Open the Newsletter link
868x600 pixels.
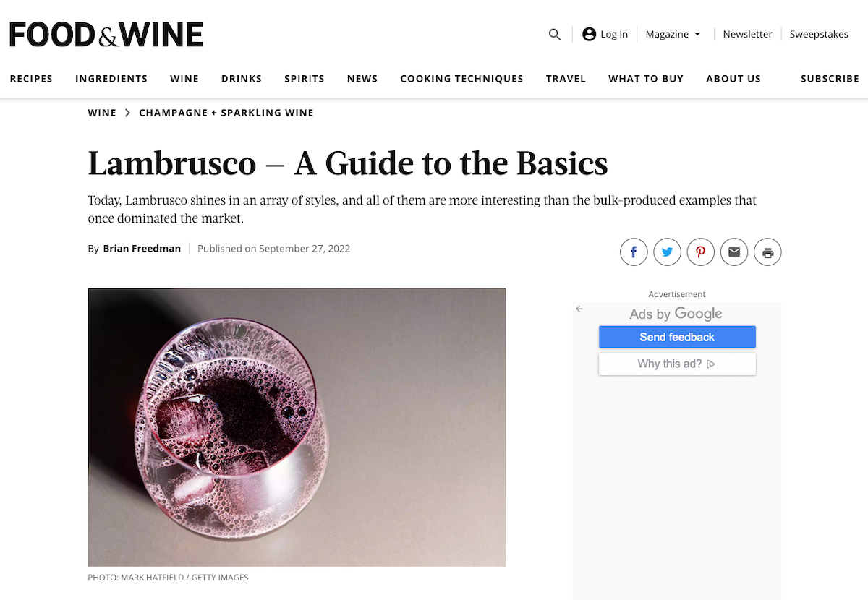(x=748, y=34)
